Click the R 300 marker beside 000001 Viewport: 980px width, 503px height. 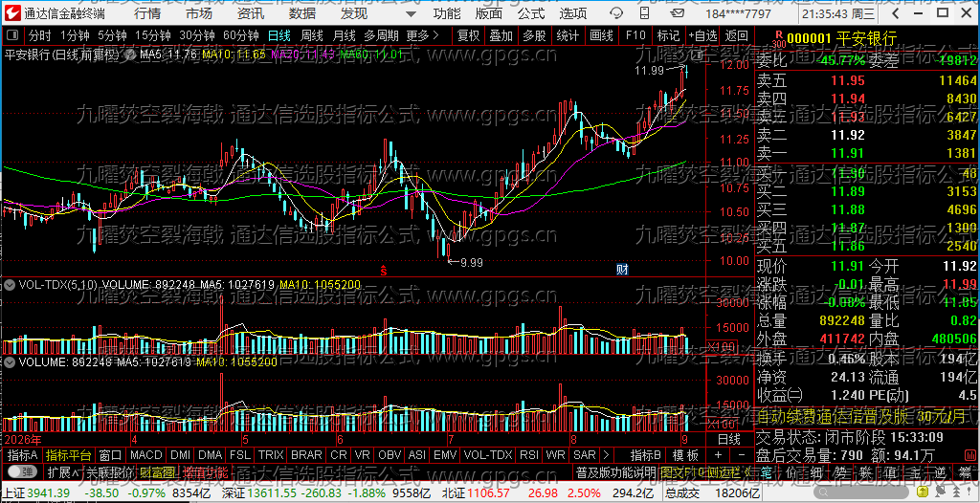(x=778, y=40)
